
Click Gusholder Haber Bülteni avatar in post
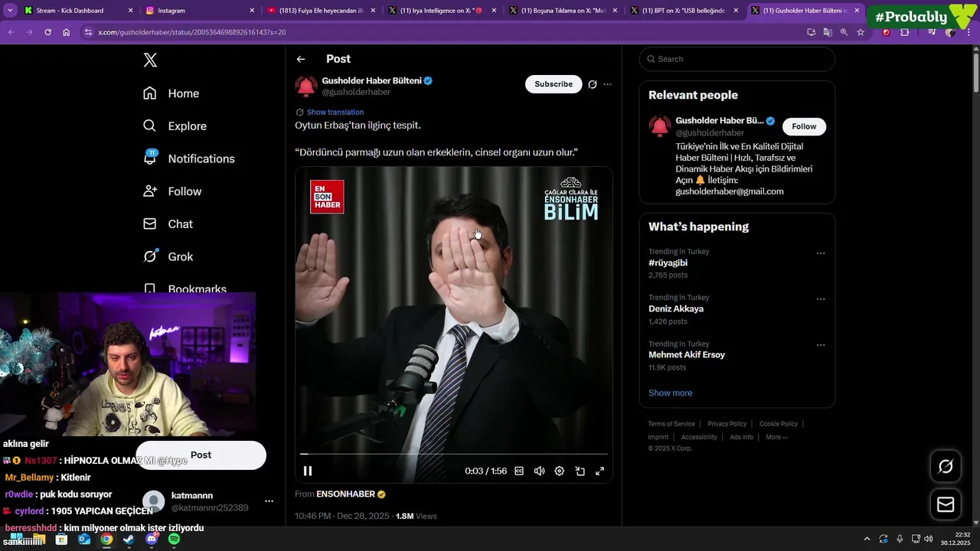pos(306,86)
